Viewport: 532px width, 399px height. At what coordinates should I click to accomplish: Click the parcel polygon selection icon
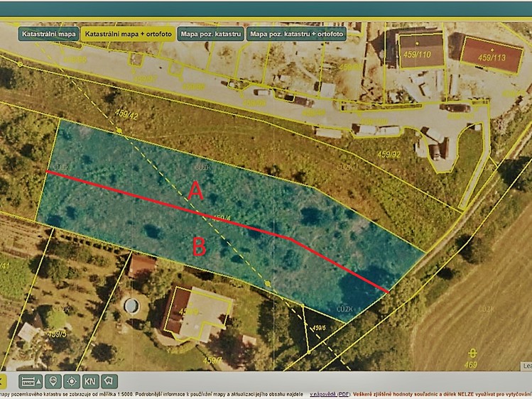(109, 381)
